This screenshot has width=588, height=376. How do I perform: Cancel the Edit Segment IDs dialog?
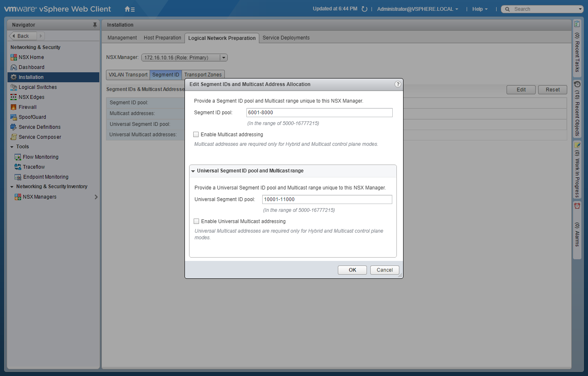tap(384, 270)
